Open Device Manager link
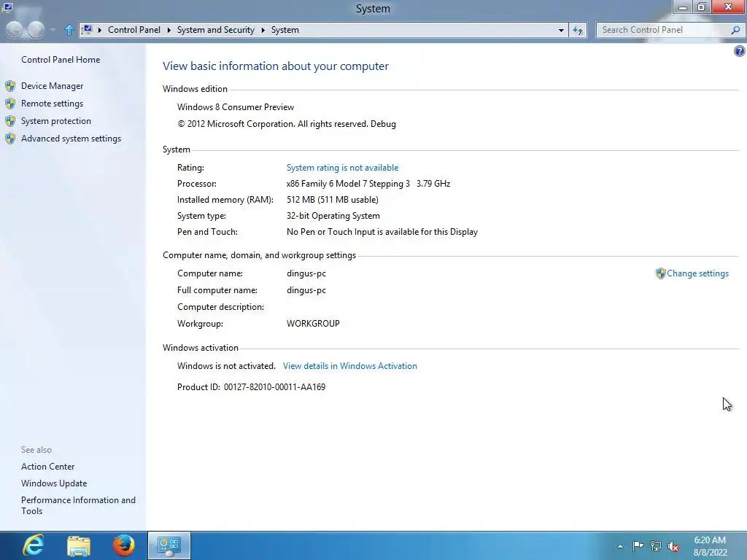This screenshot has height=560, width=747. tap(52, 86)
